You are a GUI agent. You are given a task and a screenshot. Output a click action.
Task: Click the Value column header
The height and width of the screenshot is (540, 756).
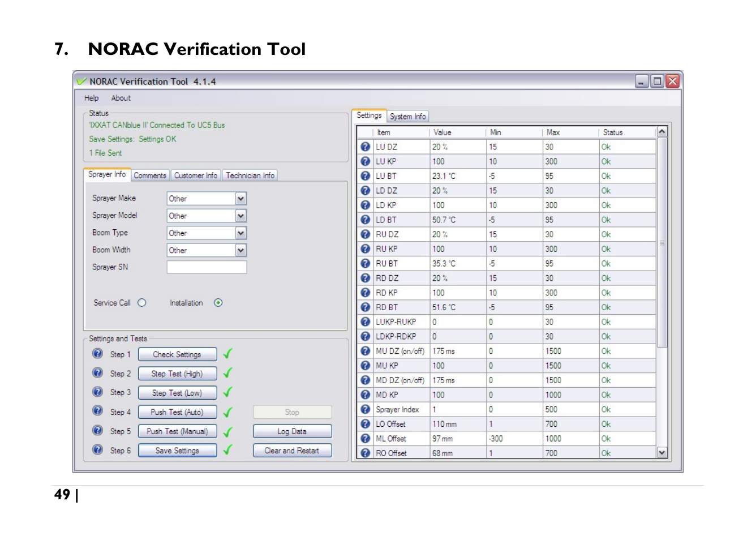(x=458, y=132)
